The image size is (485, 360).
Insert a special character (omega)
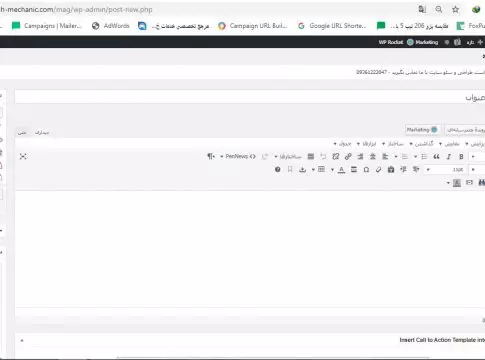click(366, 170)
